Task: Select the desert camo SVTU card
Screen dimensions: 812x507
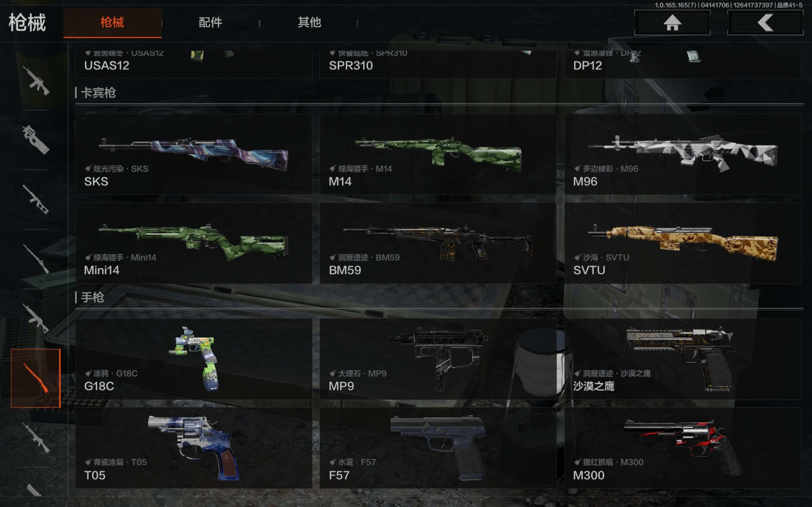Action: point(683,243)
